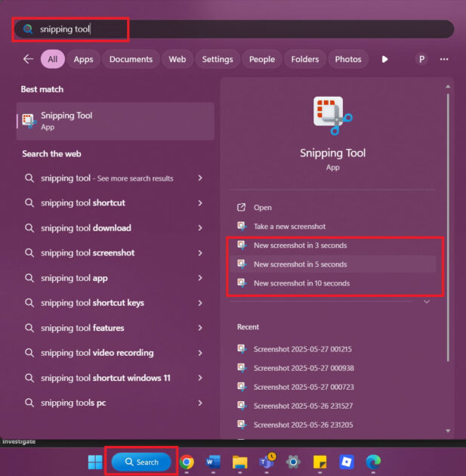This screenshot has width=466, height=476.
Task: Choose New screenshot in 3 seconds
Action: coord(333,246)
